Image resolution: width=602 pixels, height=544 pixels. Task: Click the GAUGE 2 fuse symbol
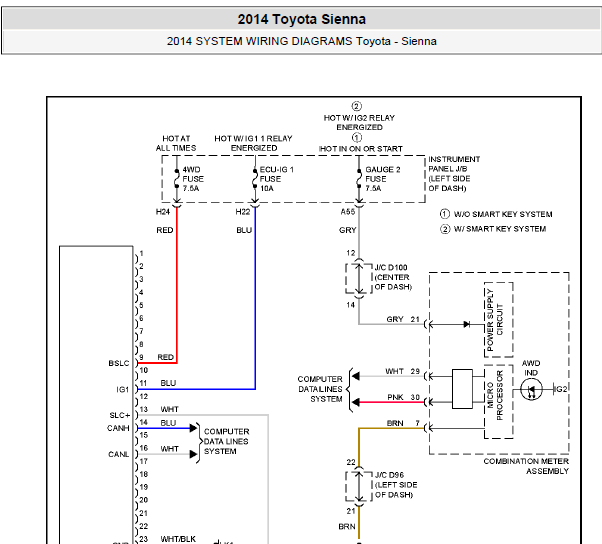click(x=359, y=178)
